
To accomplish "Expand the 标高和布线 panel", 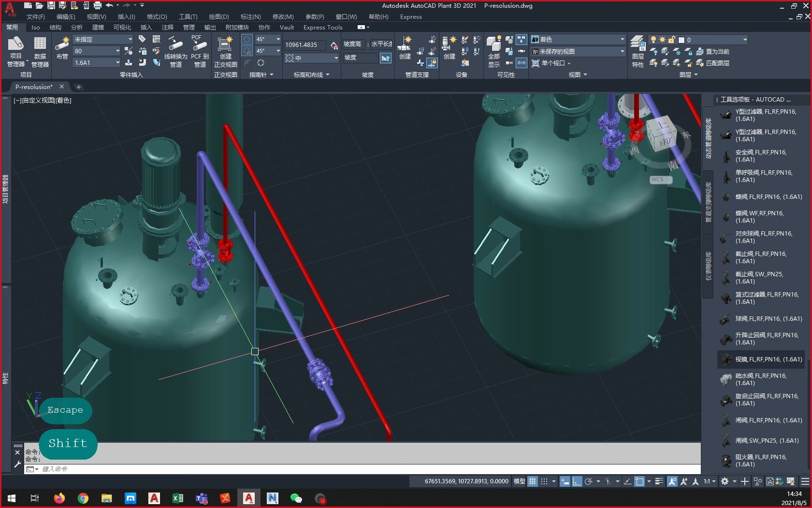I will click(311, 75).
